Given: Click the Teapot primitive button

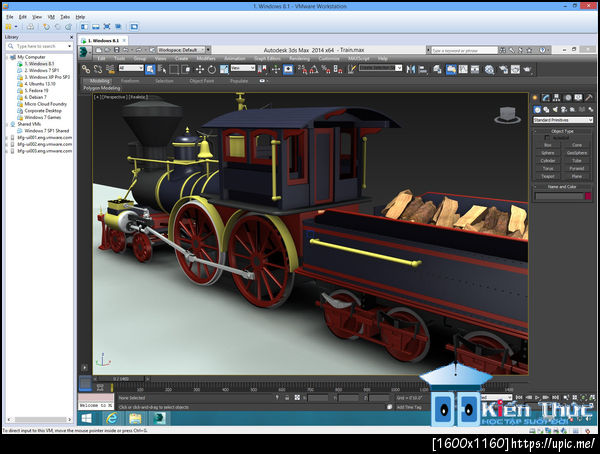Looking at the screenshot, I should coord(547,176).
